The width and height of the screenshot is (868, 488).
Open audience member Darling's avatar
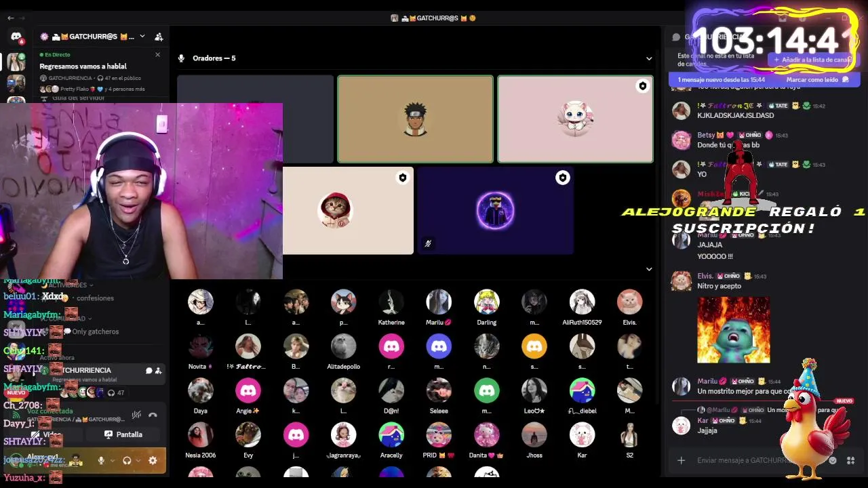tap(487, 302)
